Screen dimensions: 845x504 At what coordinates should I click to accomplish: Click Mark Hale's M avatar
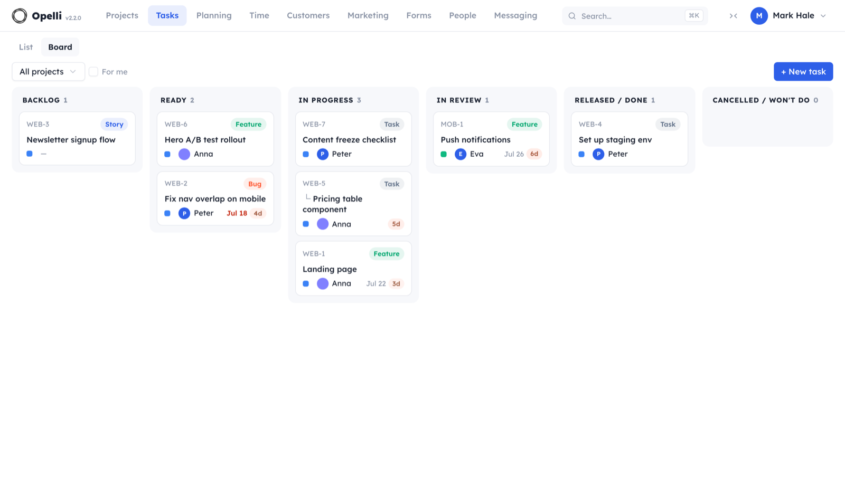point(759,16)
